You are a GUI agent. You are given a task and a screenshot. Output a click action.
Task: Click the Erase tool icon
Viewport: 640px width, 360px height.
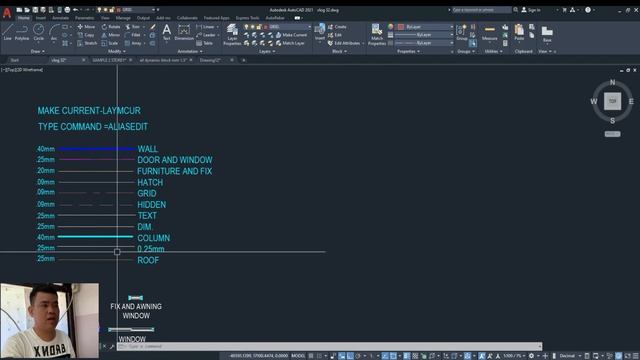[x=153, y=27]
